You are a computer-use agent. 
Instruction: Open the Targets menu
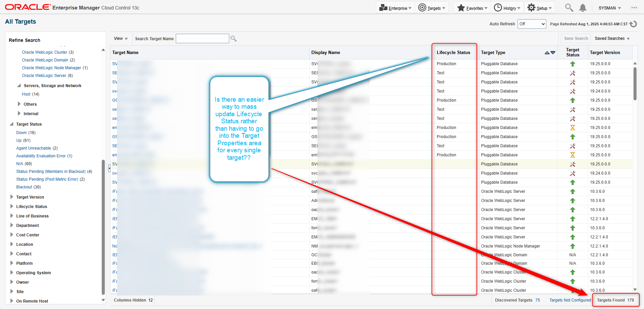432,8
